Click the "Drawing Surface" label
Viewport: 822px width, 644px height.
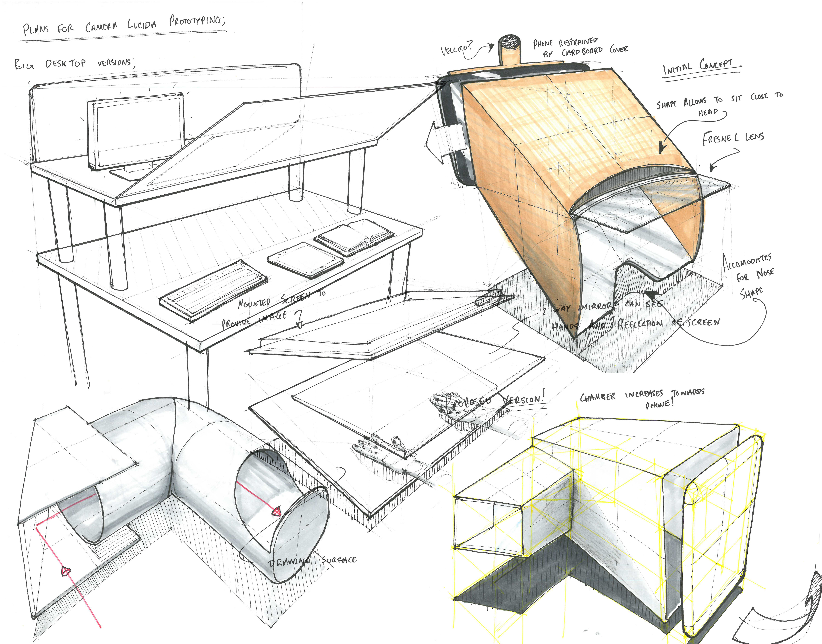(313, 561)
